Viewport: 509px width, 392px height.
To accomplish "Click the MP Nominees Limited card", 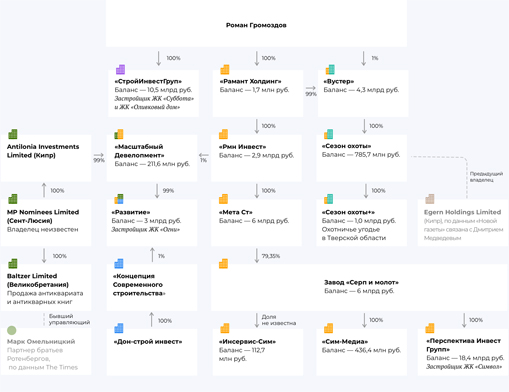I will (x=46, y=223).
